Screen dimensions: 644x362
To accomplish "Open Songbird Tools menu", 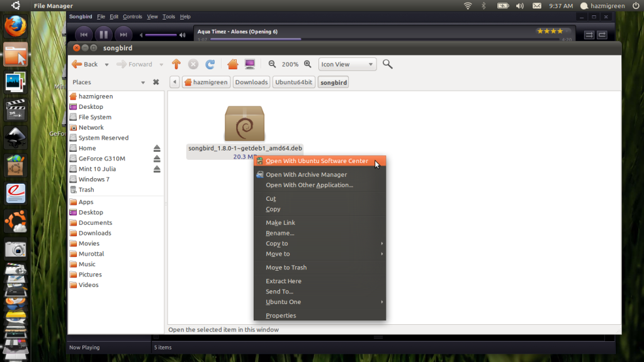I will tap(168, 17).
